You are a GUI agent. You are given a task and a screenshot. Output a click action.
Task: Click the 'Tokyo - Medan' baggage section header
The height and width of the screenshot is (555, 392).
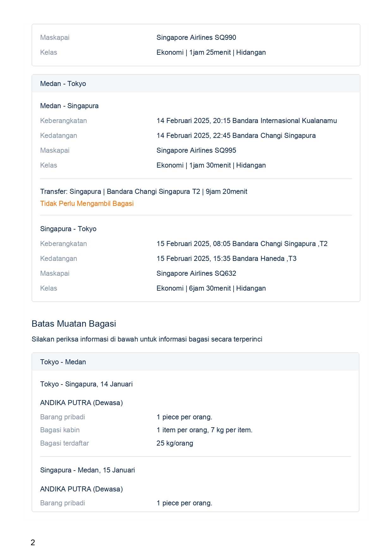(x=63, y=362)
